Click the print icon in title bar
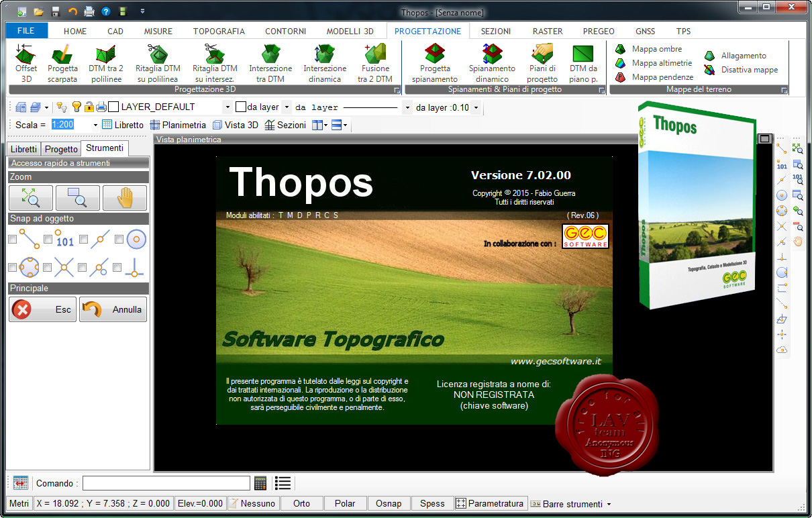The image size is (812, 518). pyautogui.click(x=89, y=11)
